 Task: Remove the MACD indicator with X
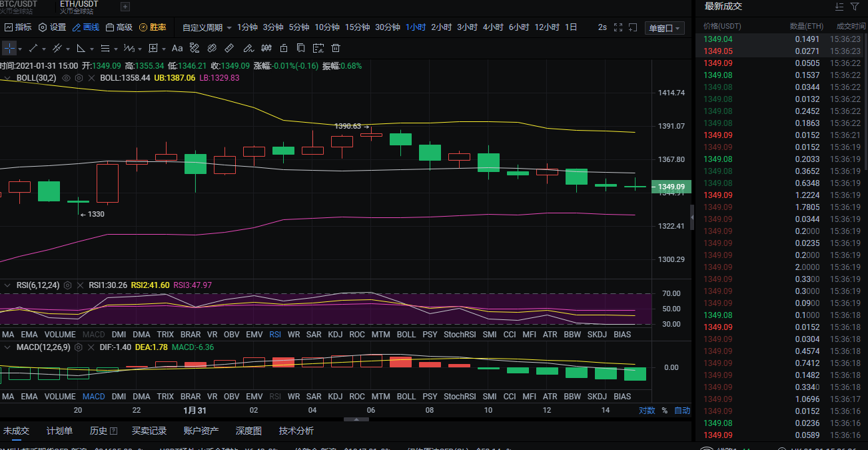(x=91, y=347)
